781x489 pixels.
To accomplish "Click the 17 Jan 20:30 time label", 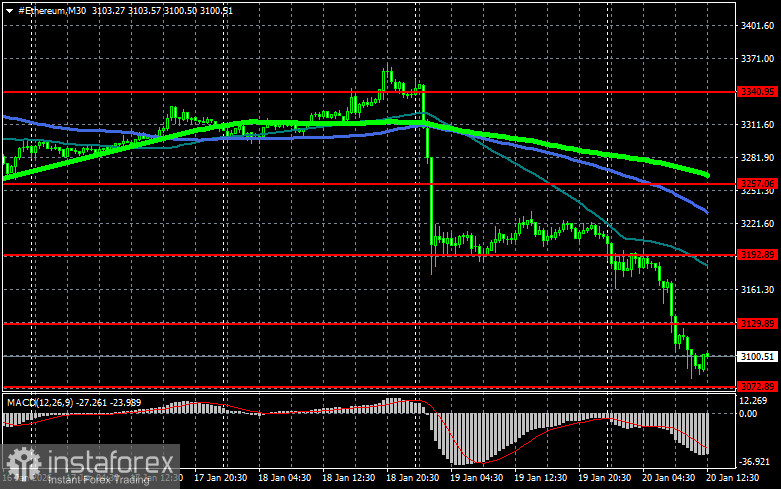I will [220, 478].
